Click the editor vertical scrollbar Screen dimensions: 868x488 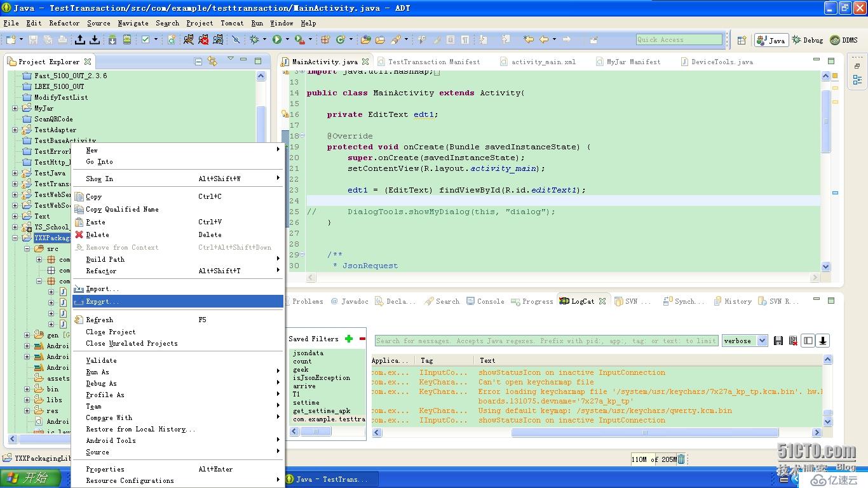click(x=826, y=171)
